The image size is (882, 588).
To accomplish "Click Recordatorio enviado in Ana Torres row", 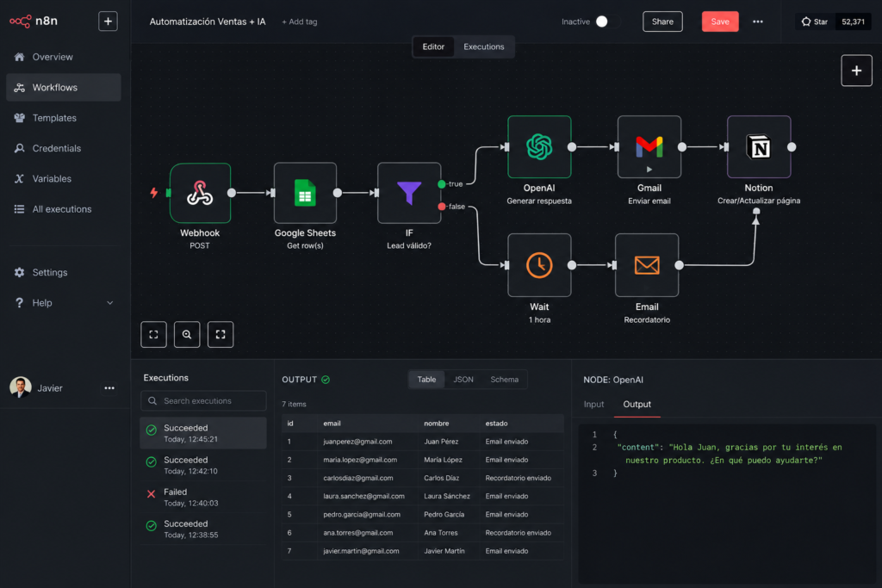I will (518, 532).
